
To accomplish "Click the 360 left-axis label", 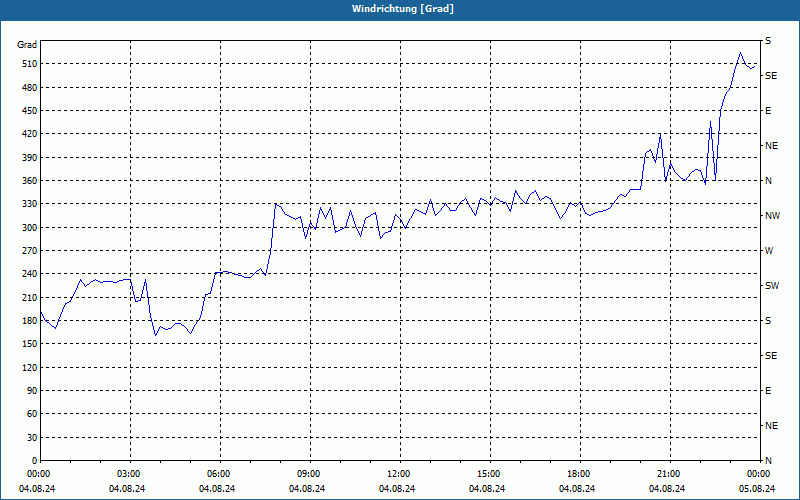I will pyautogui.click(x=30, y=181).
